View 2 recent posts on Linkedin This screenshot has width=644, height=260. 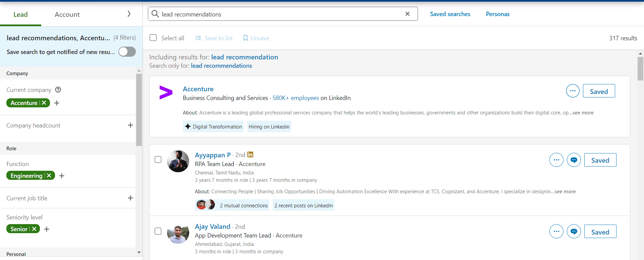pos(304,205)
